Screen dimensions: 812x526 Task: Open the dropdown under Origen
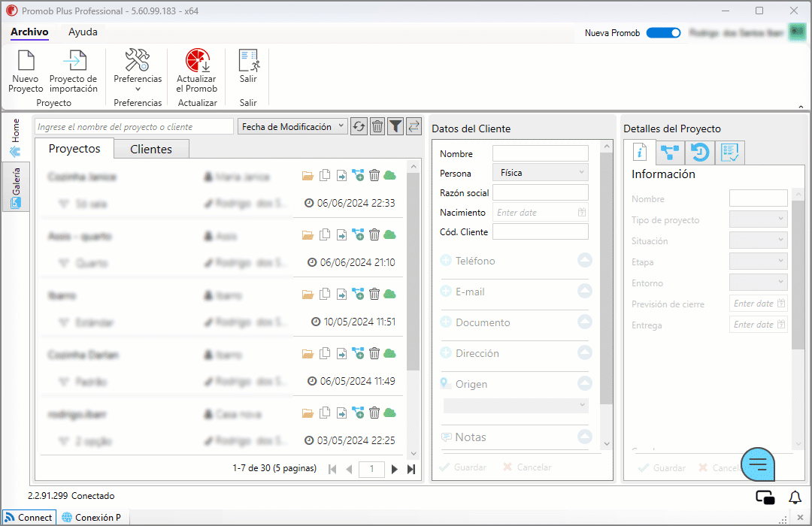click(517, 405)
